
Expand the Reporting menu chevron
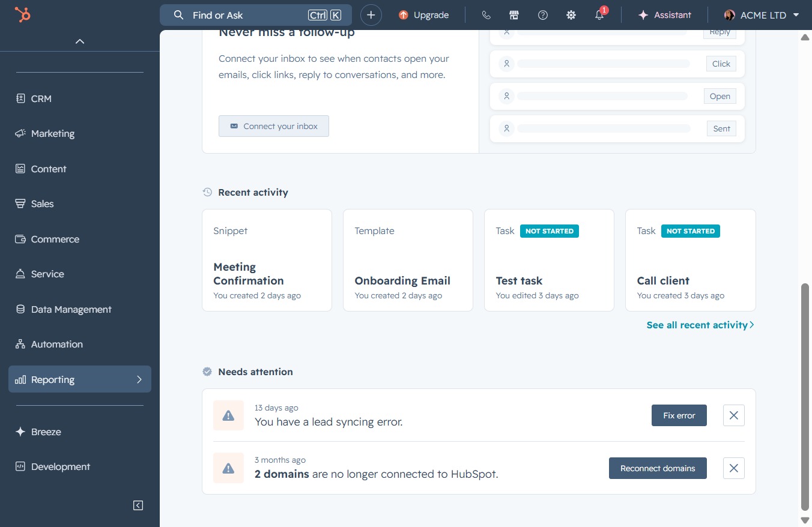tap(139, 379)
